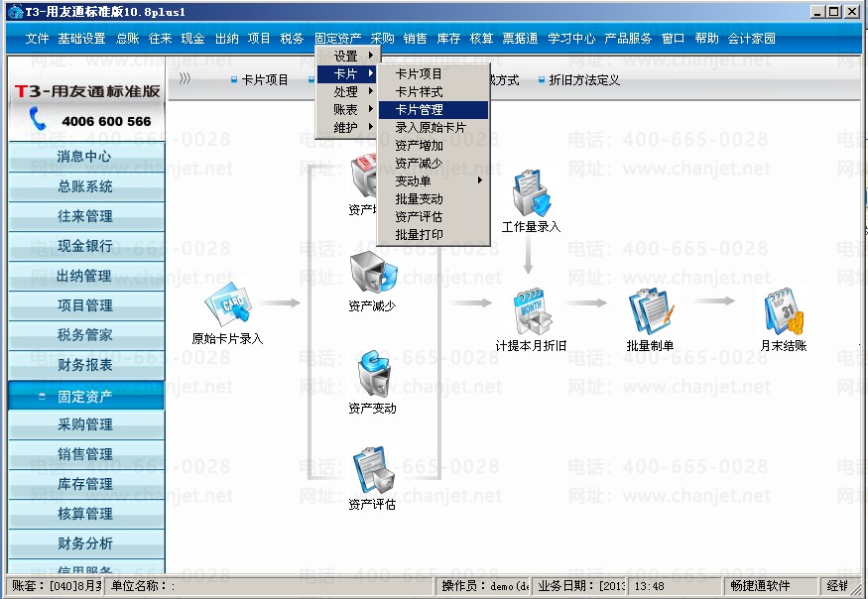868x599 pixels.
Task: Open the 会计家园 menu
Action: tap(751, 39)
